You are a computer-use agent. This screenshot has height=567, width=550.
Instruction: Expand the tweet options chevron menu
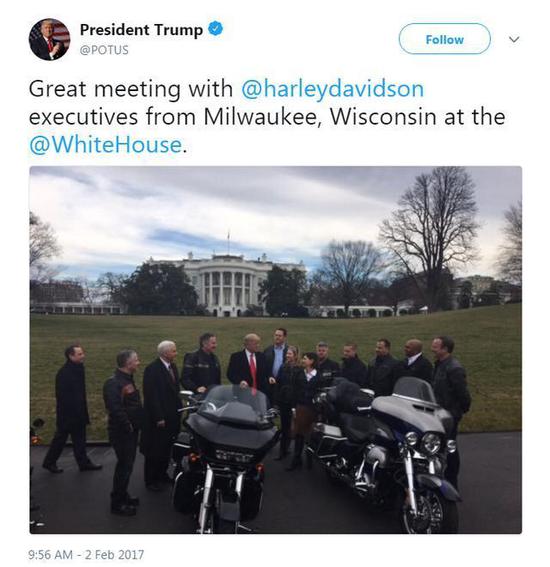point(514,39)
